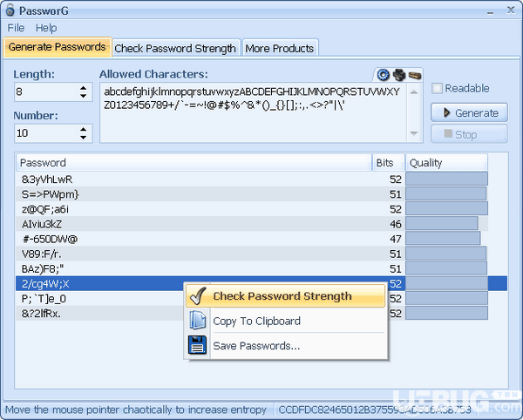
Task: Sort by the Quality column header
Action: (x=446, y=163)
